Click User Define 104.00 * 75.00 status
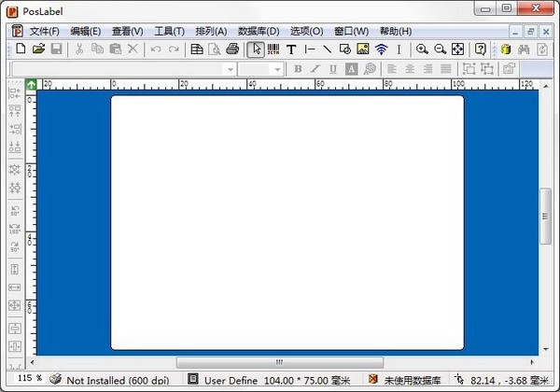This screenshot has height=392, width=560. 277,381
